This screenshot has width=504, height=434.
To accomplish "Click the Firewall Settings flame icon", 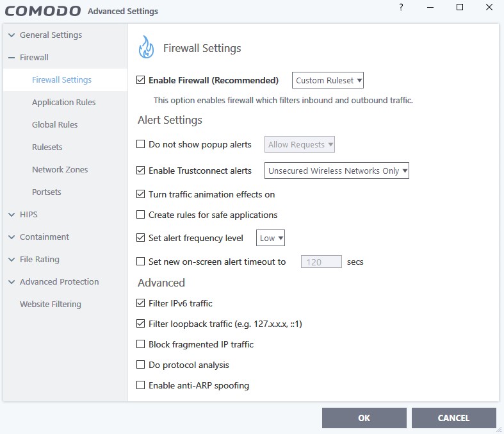I will click(146, 47).
